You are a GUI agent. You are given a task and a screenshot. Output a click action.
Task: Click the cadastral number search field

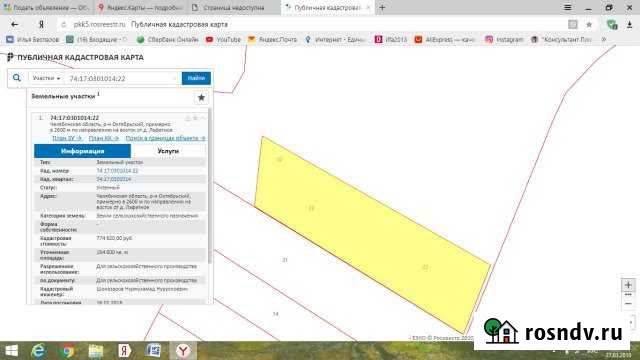pos(122,78)
